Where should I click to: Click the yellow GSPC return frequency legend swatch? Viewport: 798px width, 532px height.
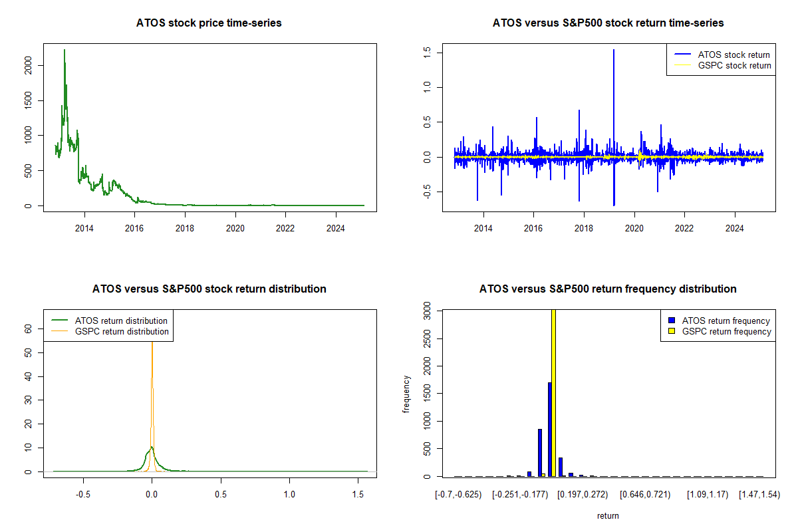point(672,331)
